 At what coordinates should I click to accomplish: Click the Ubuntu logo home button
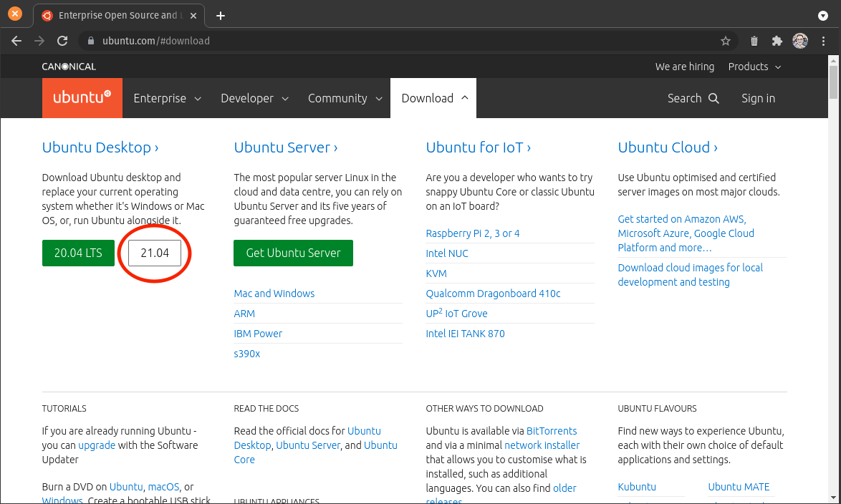82,98
